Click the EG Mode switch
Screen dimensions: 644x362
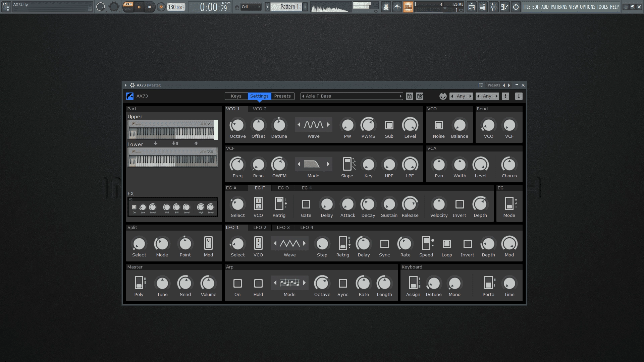[509, 204]
